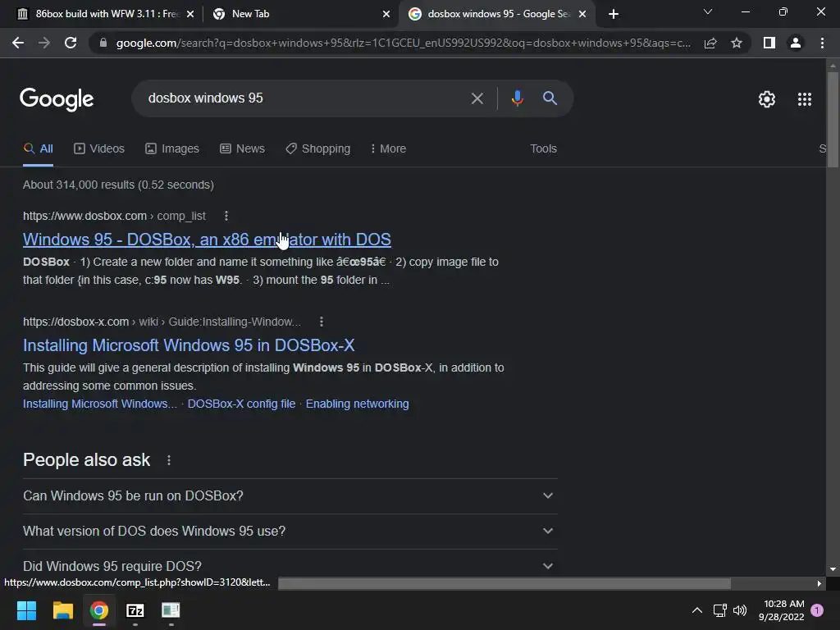Click the right arrow of the horizontal scrollbar
The height and width of the screenshot is (630, 840).
click(x=819, y=583)
